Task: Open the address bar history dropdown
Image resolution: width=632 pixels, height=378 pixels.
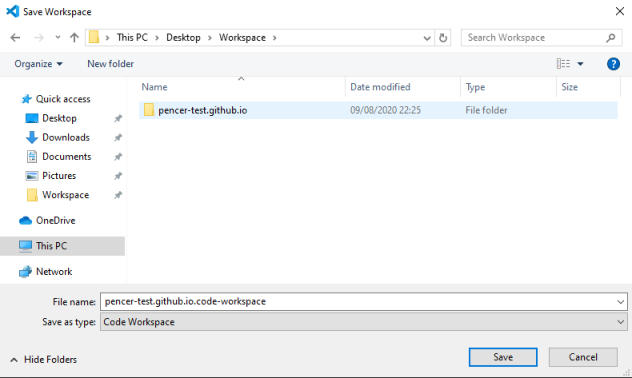Action: (427, 38)
